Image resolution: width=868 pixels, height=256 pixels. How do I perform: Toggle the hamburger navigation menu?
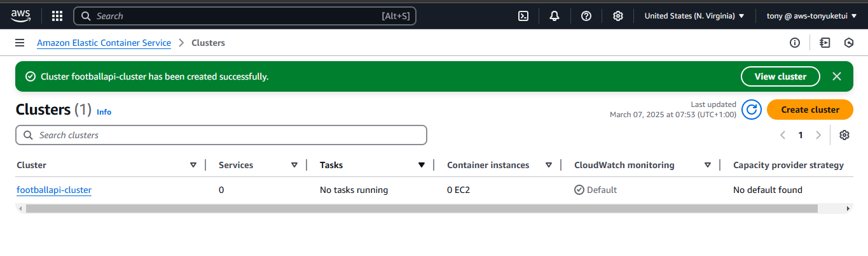click(20, 43)
